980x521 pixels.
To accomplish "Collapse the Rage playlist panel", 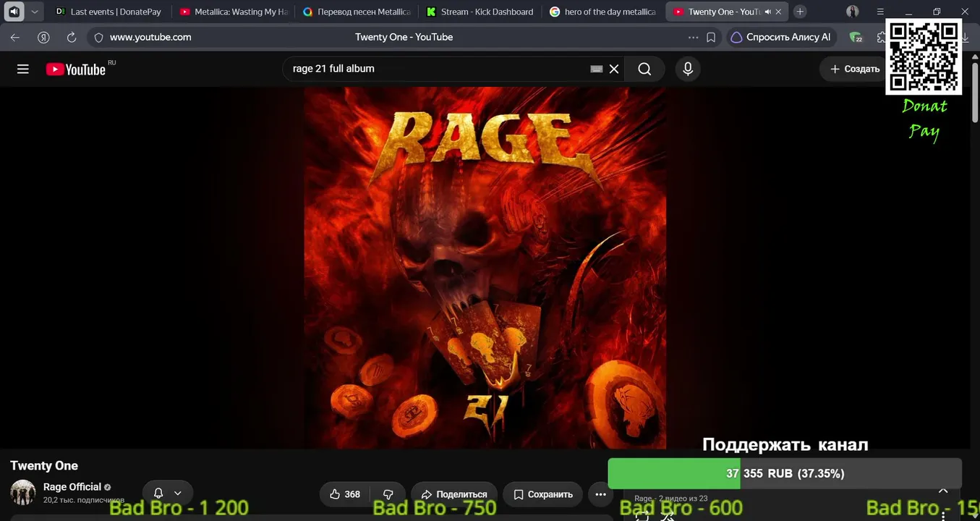I will [943, 491].
